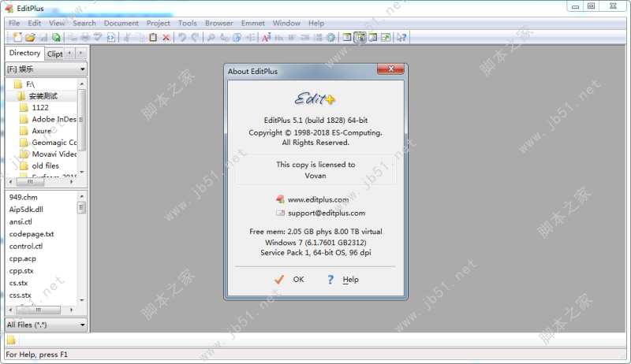Open the Document menu

[121, 24]
